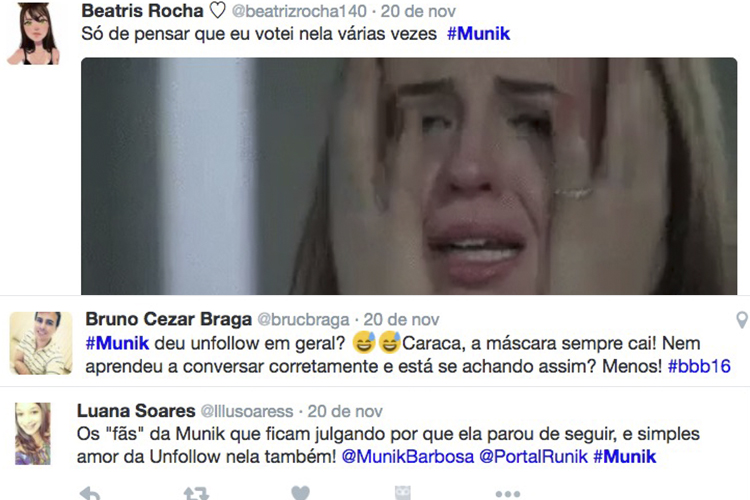Click #Munik hashtag in Bruno's tweet
Image resolution: width=750 pixels, height=500 pixels.
117,344
